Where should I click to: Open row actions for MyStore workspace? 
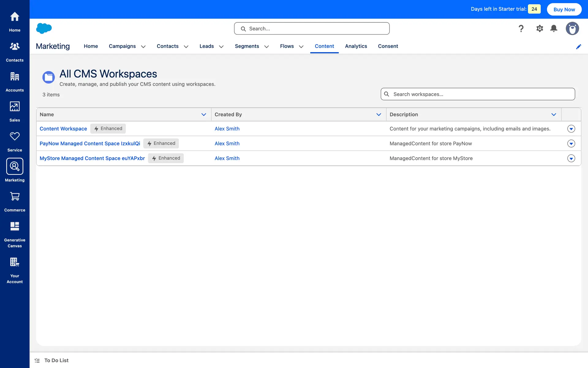[571, 158]
